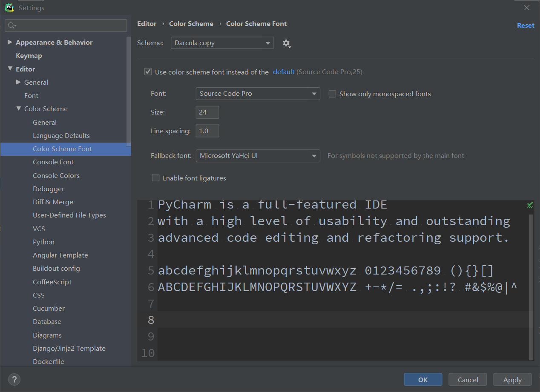Click the Reset link
Viewport: 540px width, 392px height.
coord(526,25)
